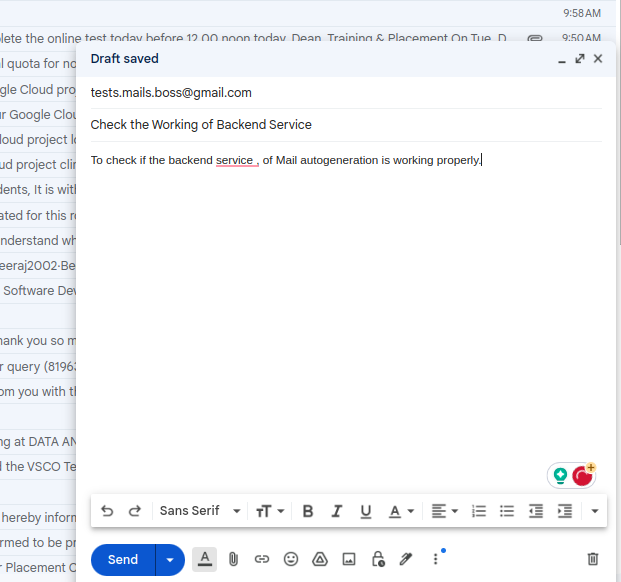Send the email
621x582 pixels.
[123, 560]
